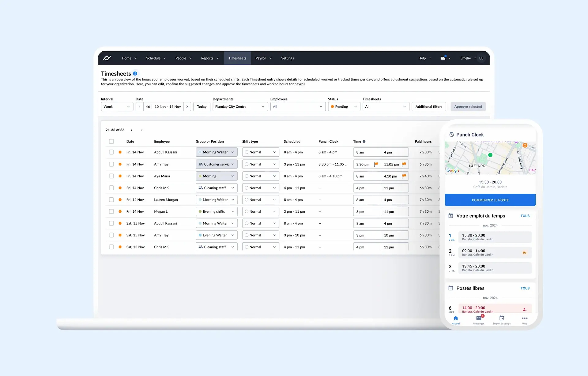
Task: Click the info icon next to the Time column
Action: (x=364, y=141)
